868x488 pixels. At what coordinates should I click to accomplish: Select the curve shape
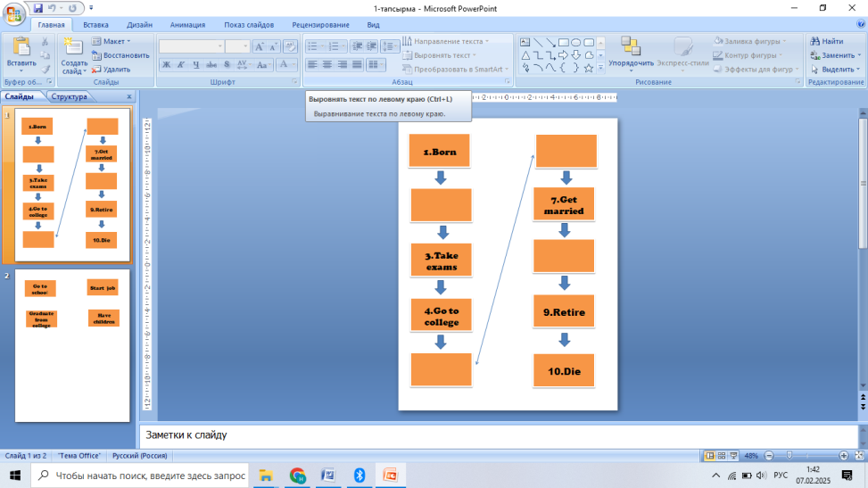[550, 68]
